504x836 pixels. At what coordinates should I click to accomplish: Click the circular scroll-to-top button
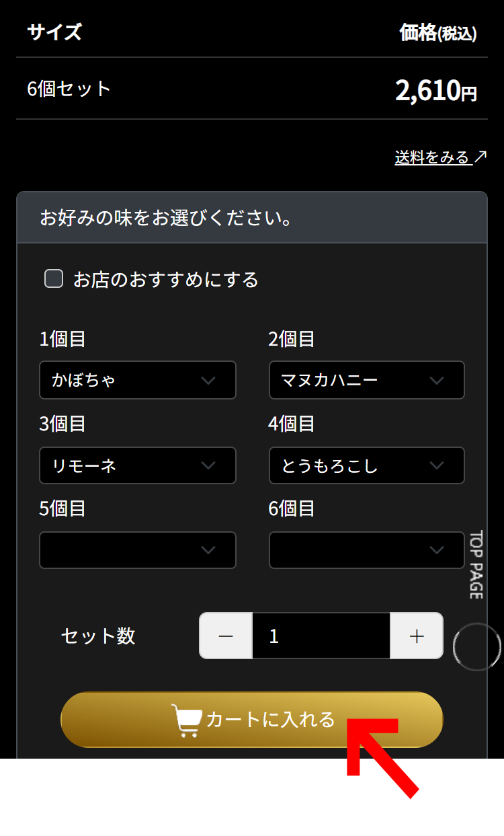[x=477, y=646]
